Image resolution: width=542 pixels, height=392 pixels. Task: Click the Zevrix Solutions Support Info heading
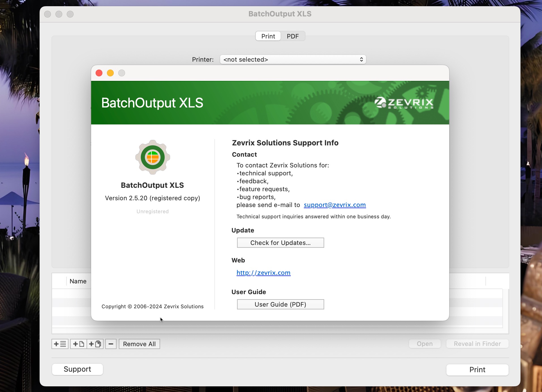(285, 143)
